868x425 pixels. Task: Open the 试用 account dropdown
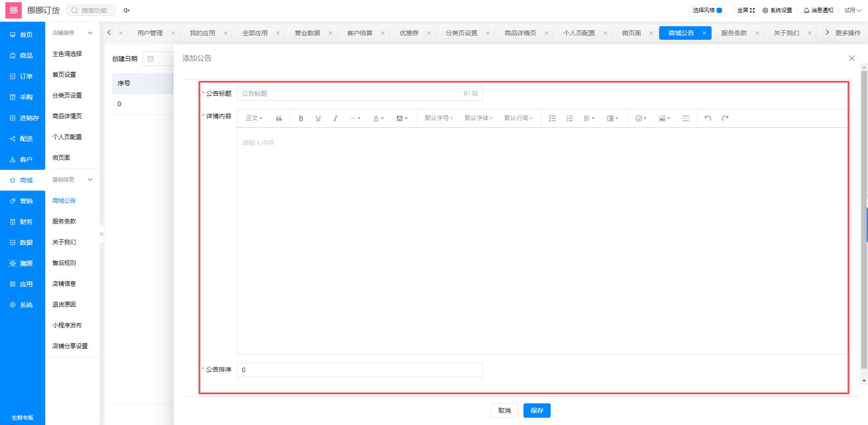tap(853, 10)
